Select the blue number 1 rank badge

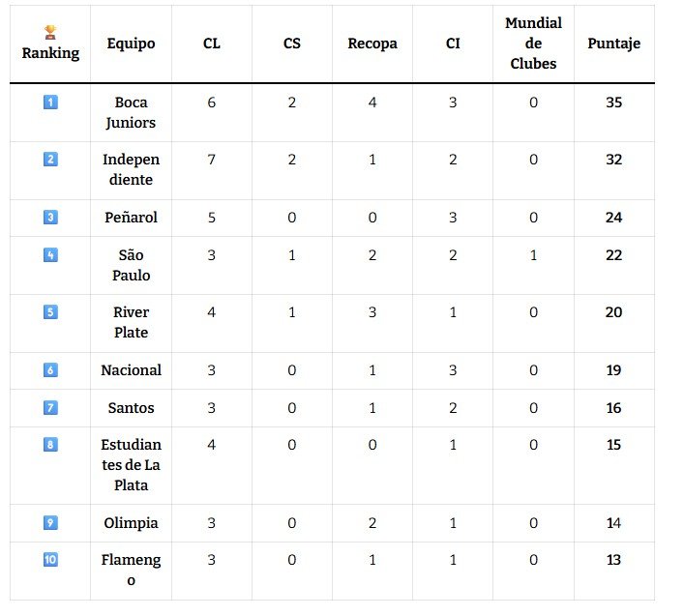(x=50, y=102)
